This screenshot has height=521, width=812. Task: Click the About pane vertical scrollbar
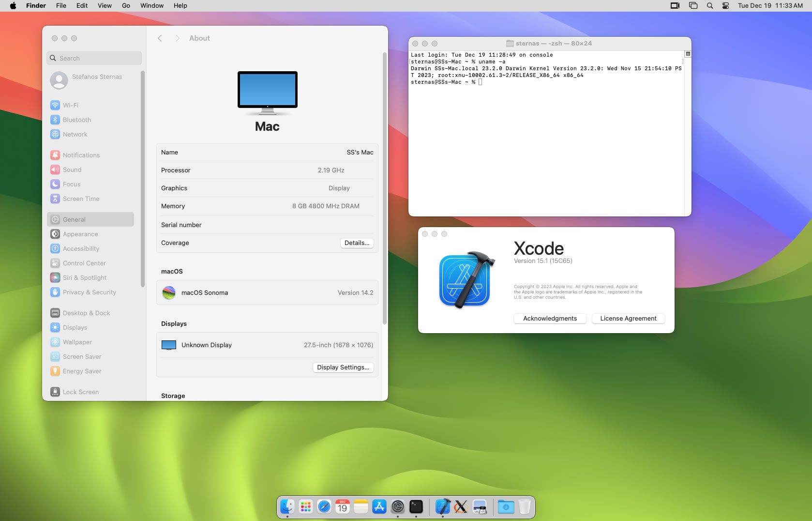point(385,188)
